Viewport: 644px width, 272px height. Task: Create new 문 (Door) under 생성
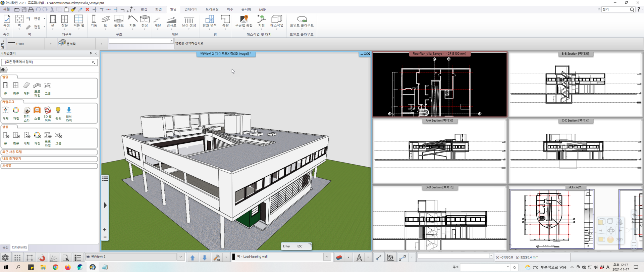pyautogui.click(x=6, y=138)
